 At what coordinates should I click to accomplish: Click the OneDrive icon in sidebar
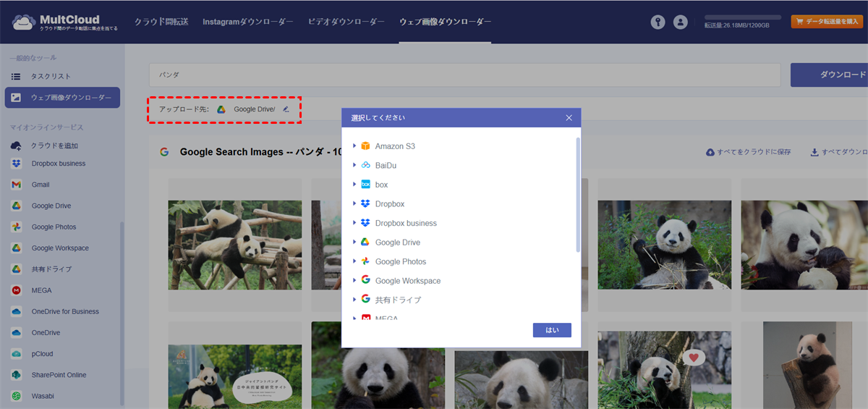(16, 333)
